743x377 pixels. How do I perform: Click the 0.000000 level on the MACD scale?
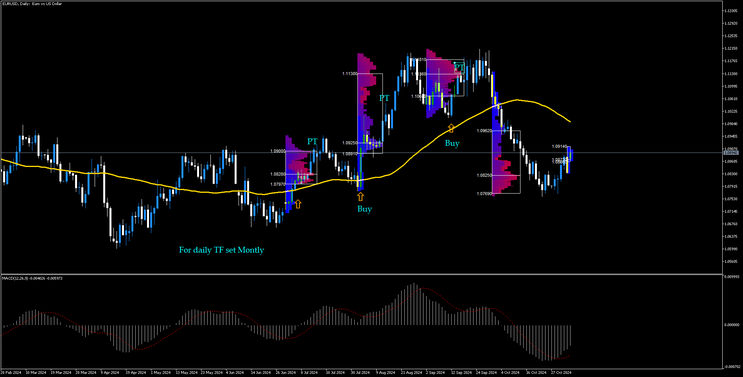pyautogui.click(x=731, y=324)
